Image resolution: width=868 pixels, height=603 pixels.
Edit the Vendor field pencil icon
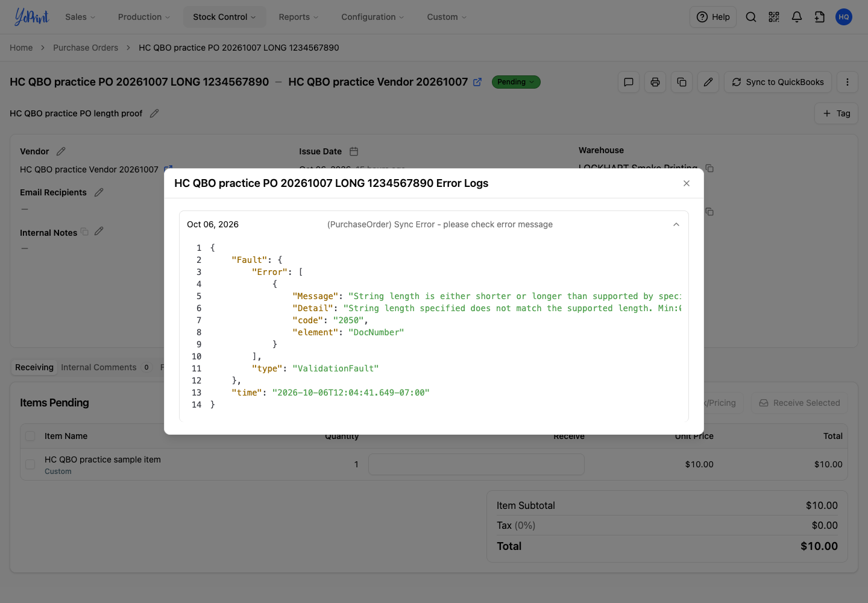pyautogui.click(x=61, y=151)
